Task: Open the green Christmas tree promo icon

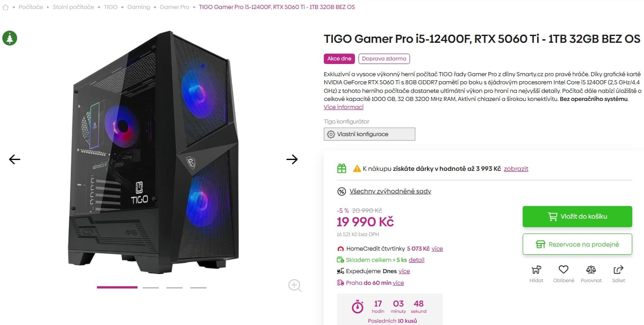Action: click(x=10, y=38)
